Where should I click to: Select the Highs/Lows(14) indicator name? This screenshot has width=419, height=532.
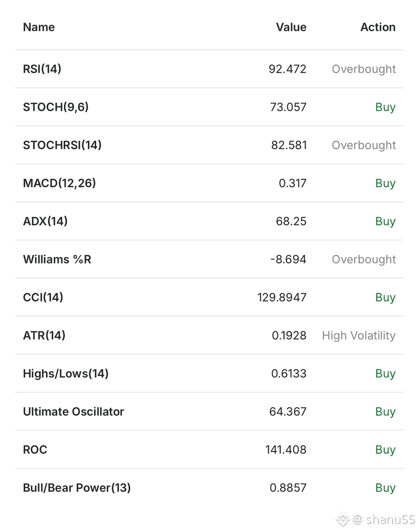[x=66, y=374]
